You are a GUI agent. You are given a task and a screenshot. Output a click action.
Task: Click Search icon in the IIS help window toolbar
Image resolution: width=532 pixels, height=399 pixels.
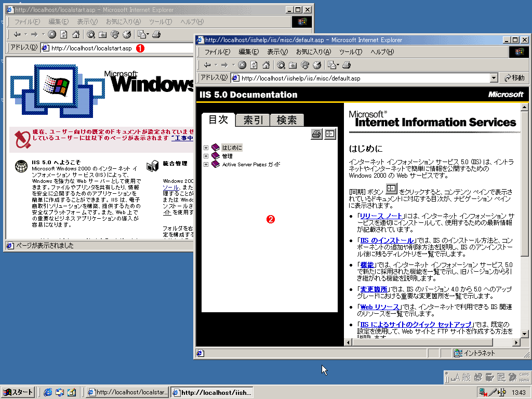[x=281, y=65]
